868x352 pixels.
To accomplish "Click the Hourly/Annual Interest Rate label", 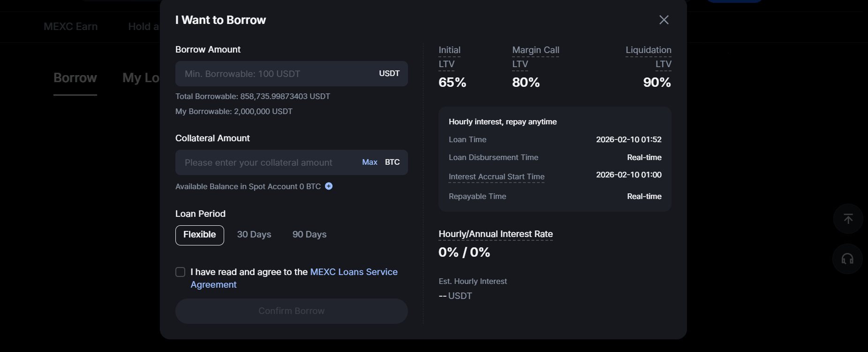I will tap(496, 234).
